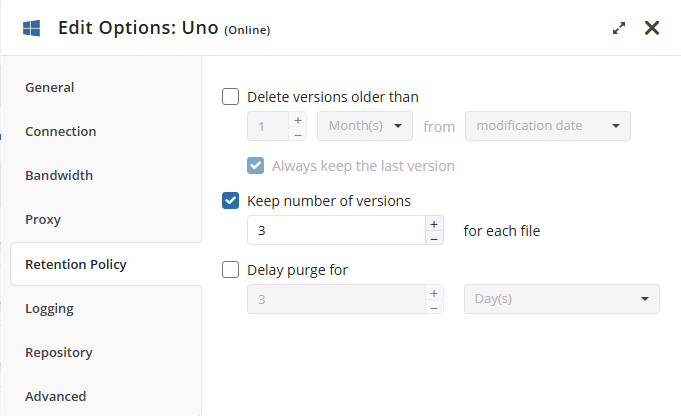This screenshot has height=416, width=681.
Task: Open the modification date dropdown
Action: 548,126
